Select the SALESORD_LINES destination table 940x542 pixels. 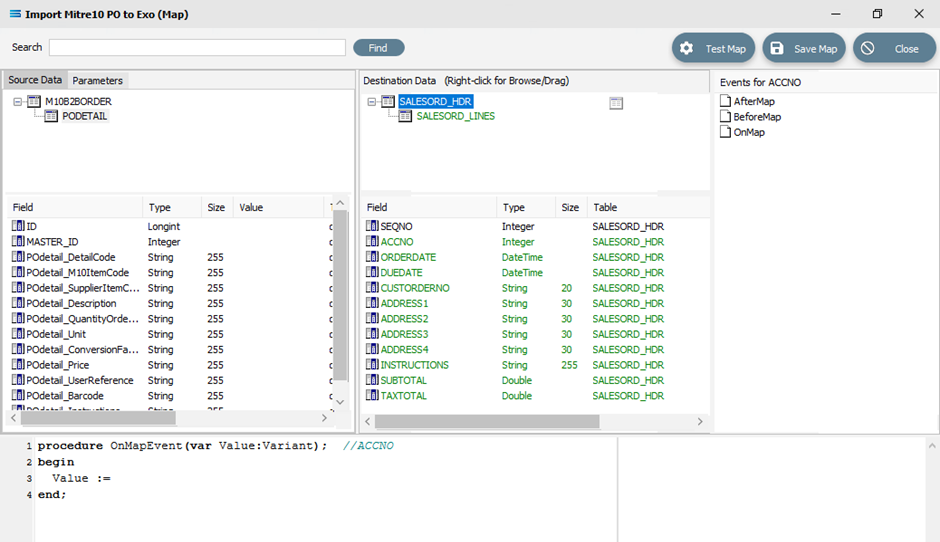[x=456, y=116]
